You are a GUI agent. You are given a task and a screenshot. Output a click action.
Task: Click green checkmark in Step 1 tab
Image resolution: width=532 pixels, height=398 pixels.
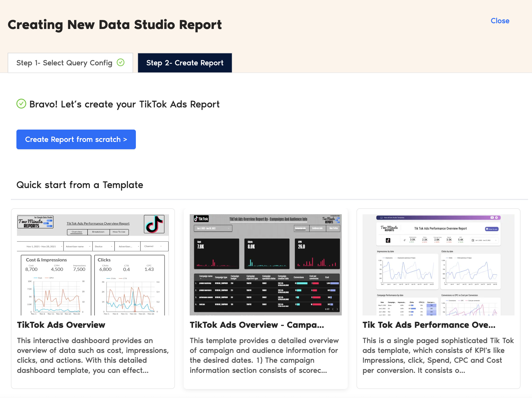121,63
